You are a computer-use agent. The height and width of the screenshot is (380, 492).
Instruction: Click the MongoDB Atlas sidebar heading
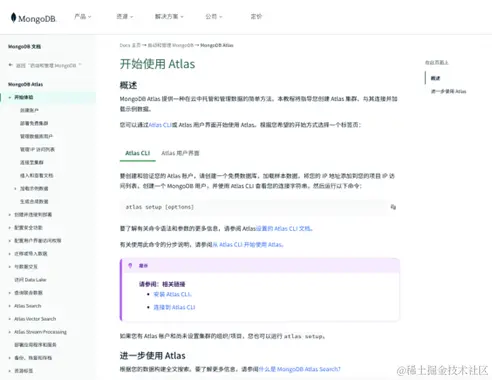[x=25, y=84]
